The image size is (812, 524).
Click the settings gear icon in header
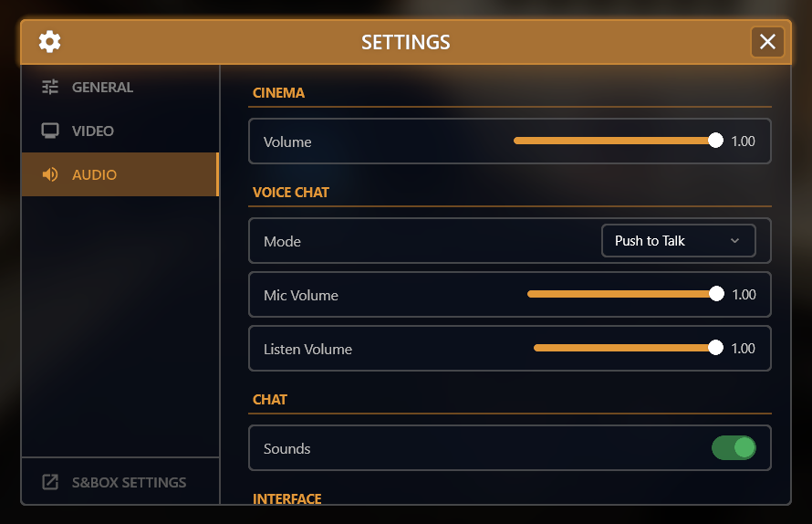coord(49,42)
